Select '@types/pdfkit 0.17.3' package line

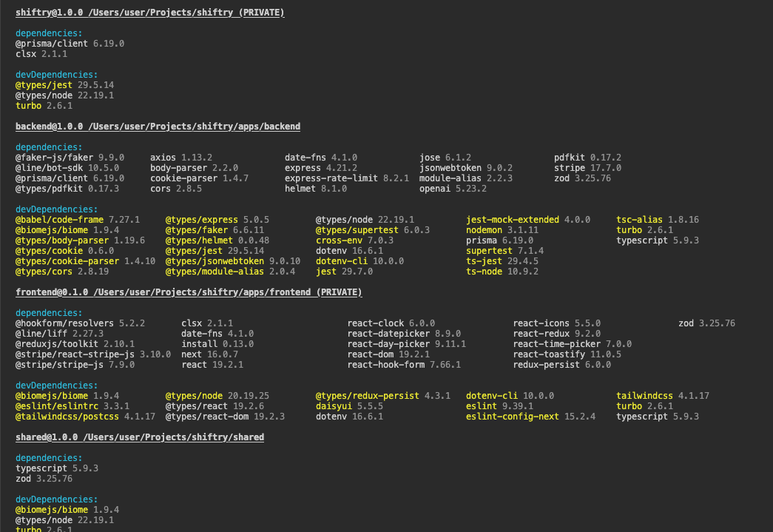point(67,189)
